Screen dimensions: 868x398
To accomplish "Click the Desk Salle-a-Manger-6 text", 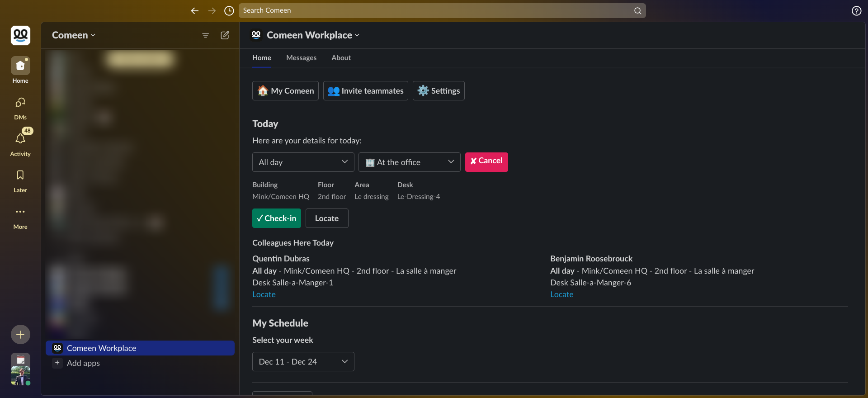I will click(x=590, y=283).
